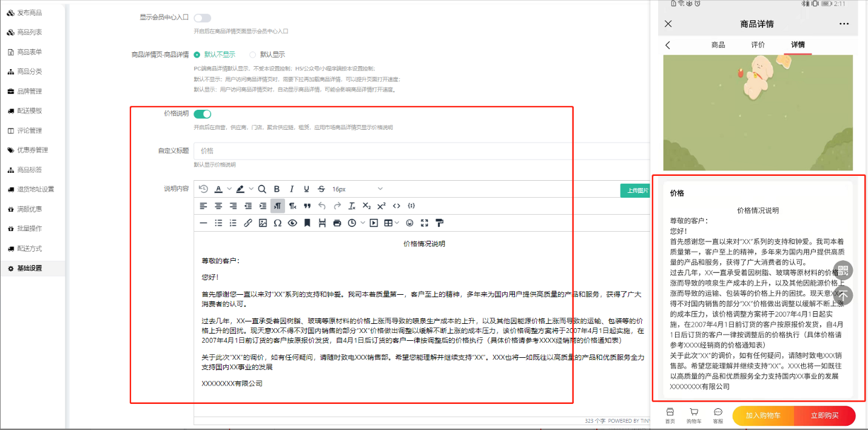
Task: Select the 默认显示 radio option
Action: click(253, 55)
